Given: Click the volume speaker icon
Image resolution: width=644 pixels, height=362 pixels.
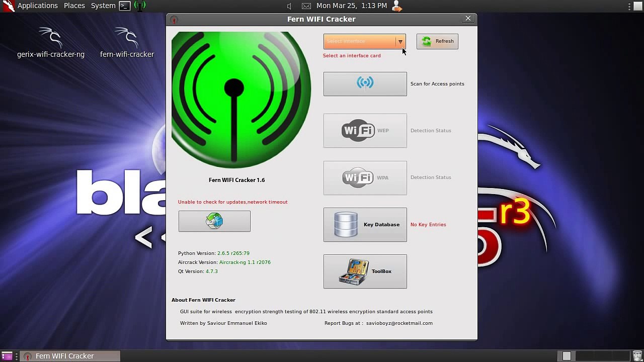Looking at the screenshot, I should tap(289, 6).
